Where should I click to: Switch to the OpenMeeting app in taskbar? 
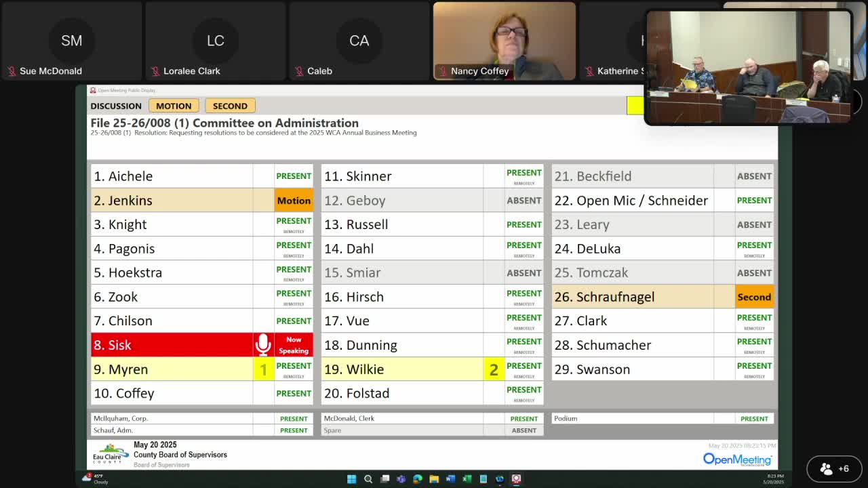click(x=516, y=479)
